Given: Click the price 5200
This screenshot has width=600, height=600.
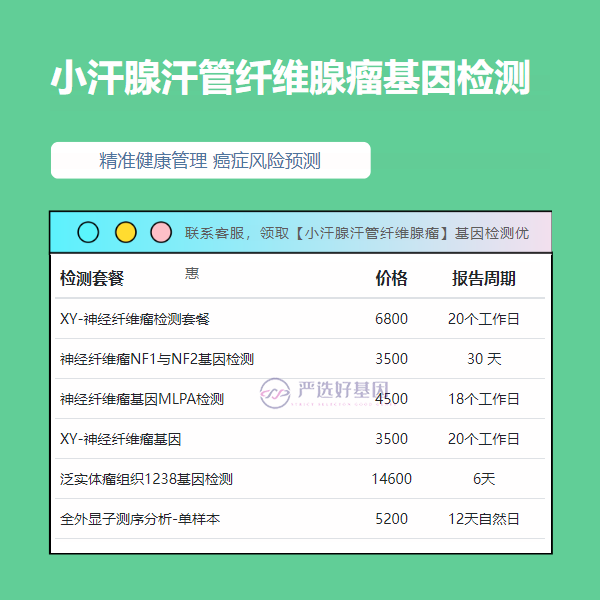Looking at the screenshot, I should coord(391,519).
